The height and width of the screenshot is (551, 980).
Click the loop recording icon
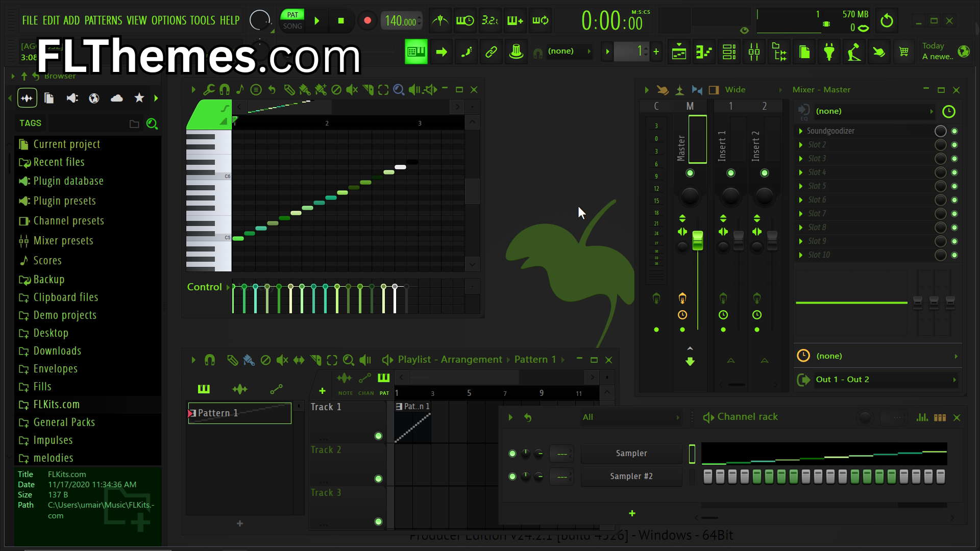click(540, 20)
